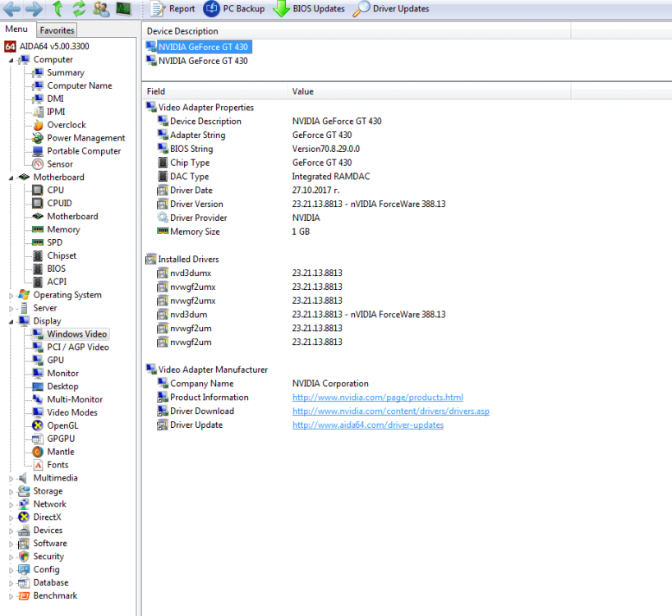This screenshot has height=616, width=672.
Task: Expand the Benchmark tree node
Action: (12, 596)
